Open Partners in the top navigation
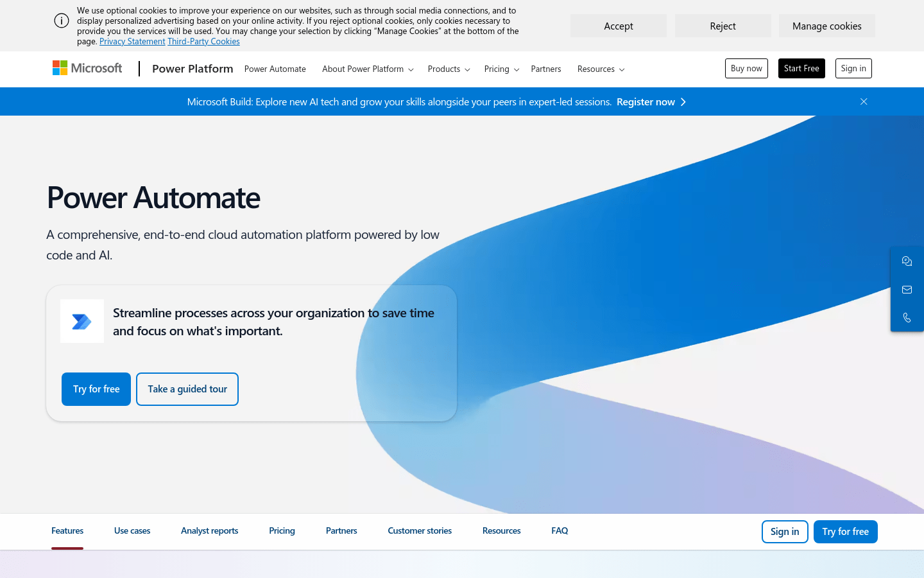The width and height of the screenshot is (924, 578). click(x=546, y=69)
